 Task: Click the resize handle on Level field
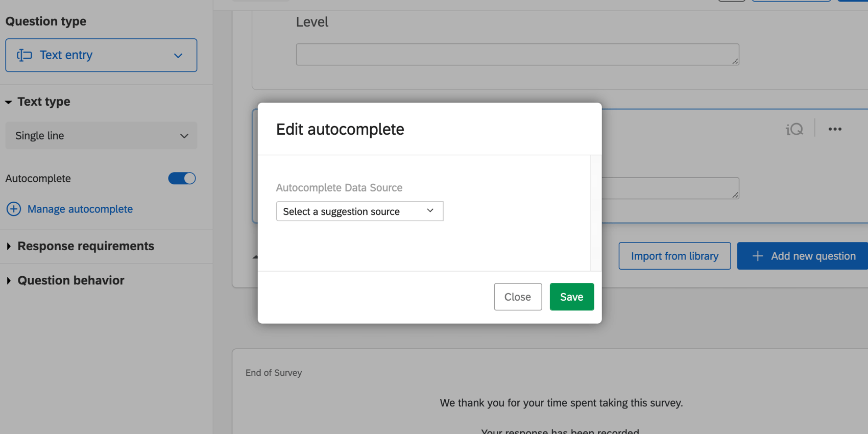[735, 61]
